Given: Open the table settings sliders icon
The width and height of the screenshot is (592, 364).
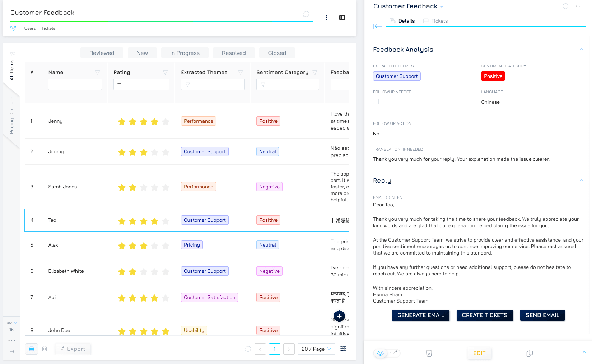Looking at the screenshot, I should tap(343, 349).
